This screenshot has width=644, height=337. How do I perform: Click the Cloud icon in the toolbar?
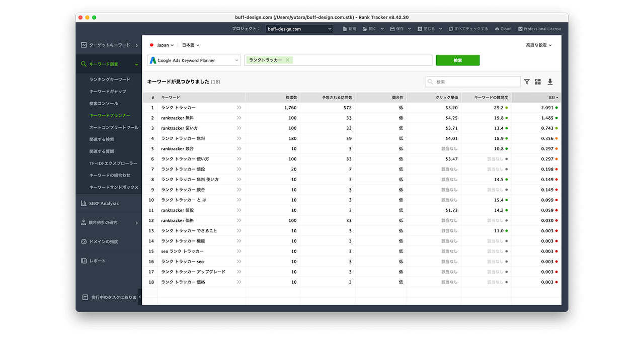tap(497, 29)
